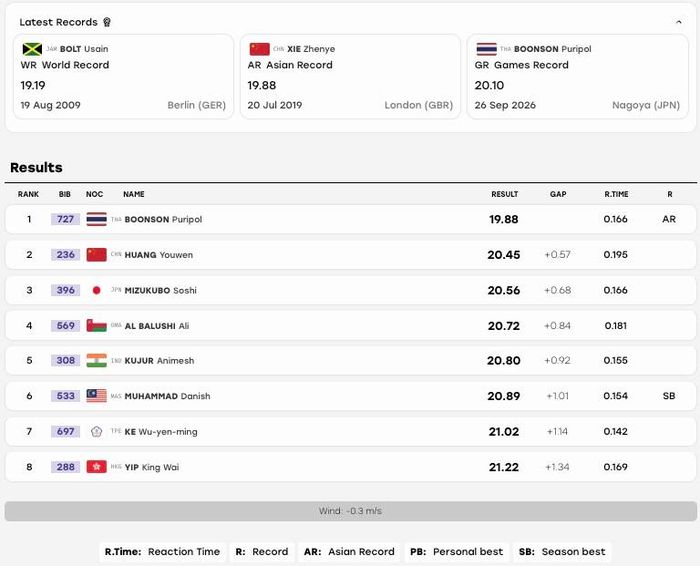The height and width of the screenshot is (566, 700).
Task: Click the trophy icon beside Latest Records
Action: [107, 22]
